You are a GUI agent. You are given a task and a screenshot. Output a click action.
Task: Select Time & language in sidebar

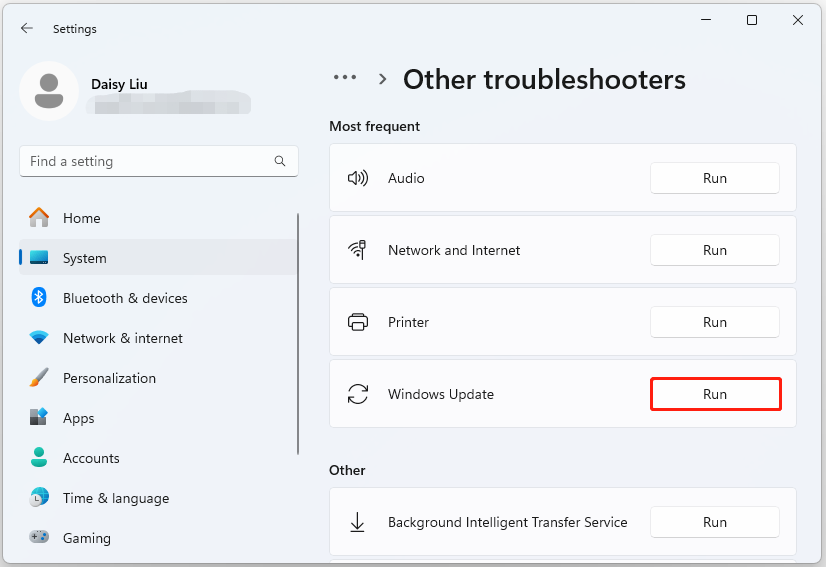[x=115, y=498]
